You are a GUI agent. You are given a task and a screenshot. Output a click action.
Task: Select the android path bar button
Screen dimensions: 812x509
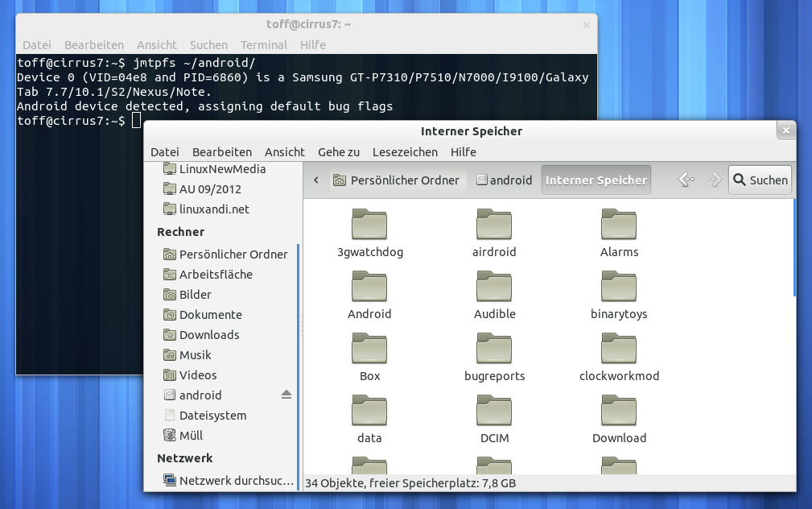tap(505, 180)
